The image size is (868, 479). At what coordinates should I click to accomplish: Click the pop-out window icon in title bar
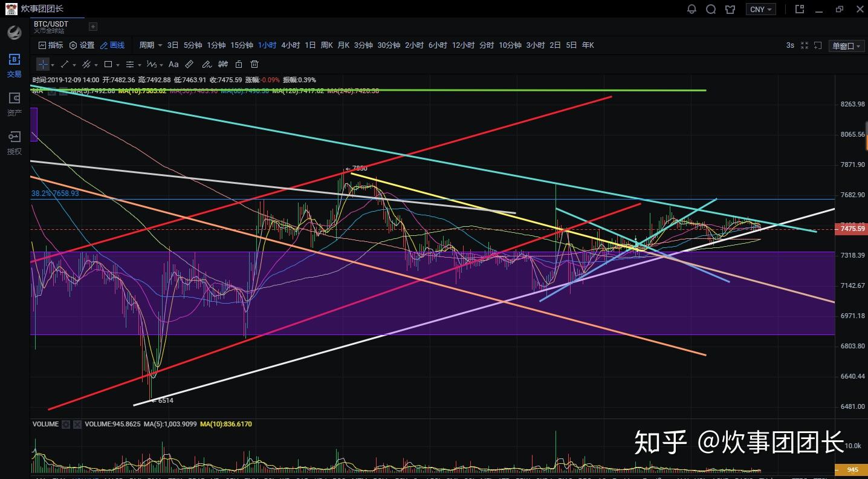pyautogui.click(x=800, y=9)
